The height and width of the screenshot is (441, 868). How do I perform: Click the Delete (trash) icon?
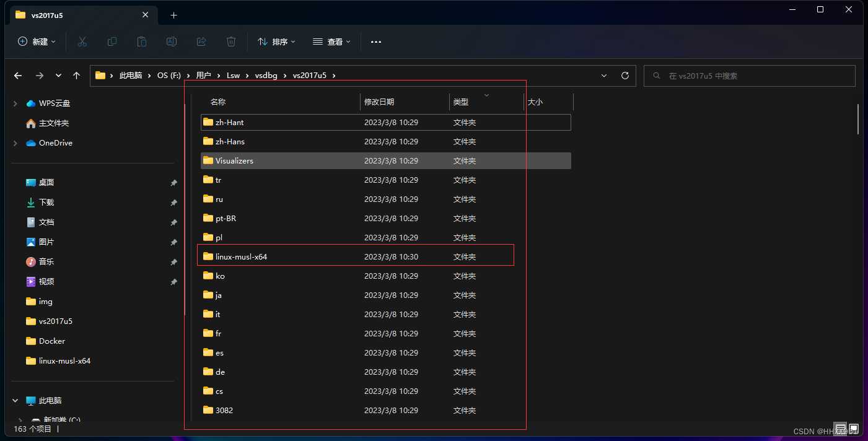(x=230, y=41)
